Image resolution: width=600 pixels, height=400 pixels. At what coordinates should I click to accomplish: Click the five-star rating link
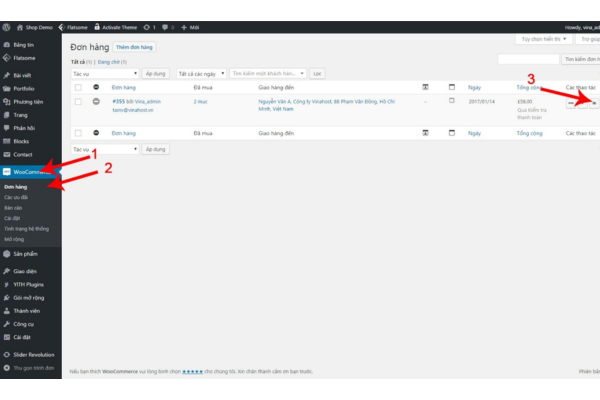(x=192, y=371)
